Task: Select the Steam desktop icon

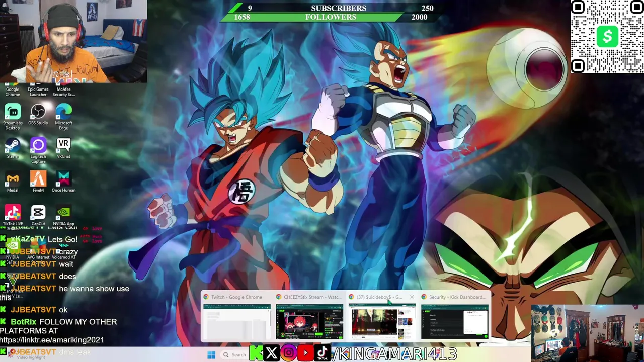Action: (x=13, y=149)
